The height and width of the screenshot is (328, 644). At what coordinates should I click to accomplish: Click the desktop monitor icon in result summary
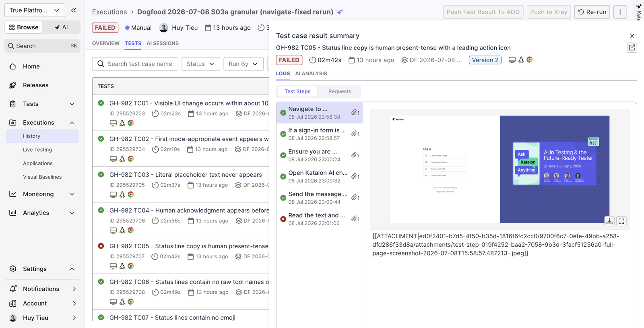(512, 60)
